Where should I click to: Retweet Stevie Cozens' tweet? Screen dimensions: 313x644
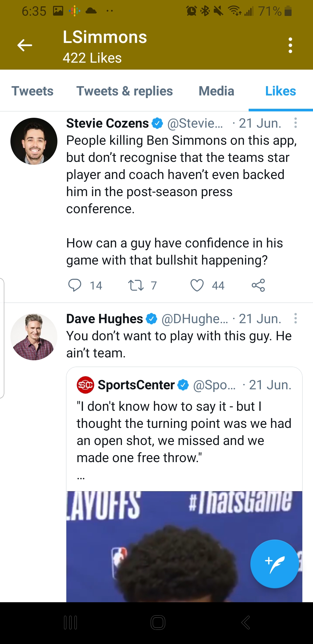(x=136, y=285)
